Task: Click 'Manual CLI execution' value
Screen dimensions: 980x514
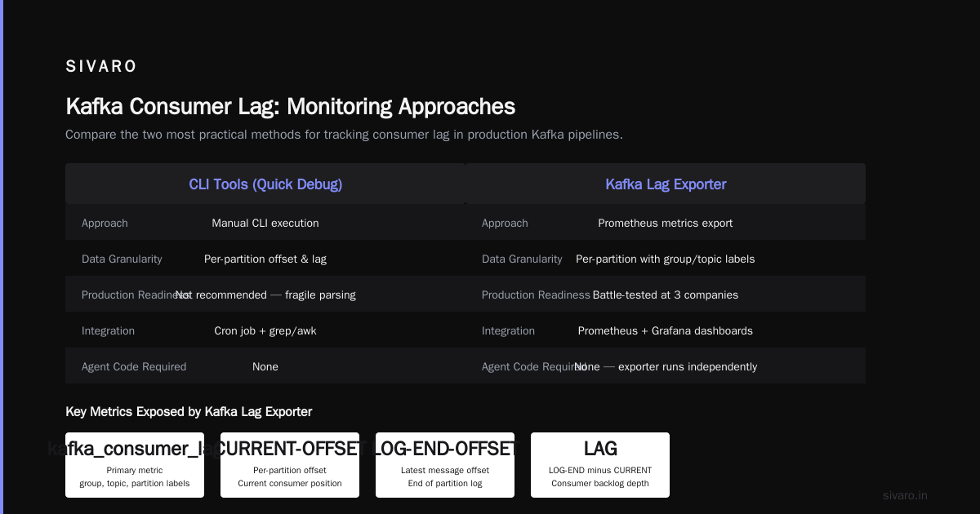Action: [265, 224]
